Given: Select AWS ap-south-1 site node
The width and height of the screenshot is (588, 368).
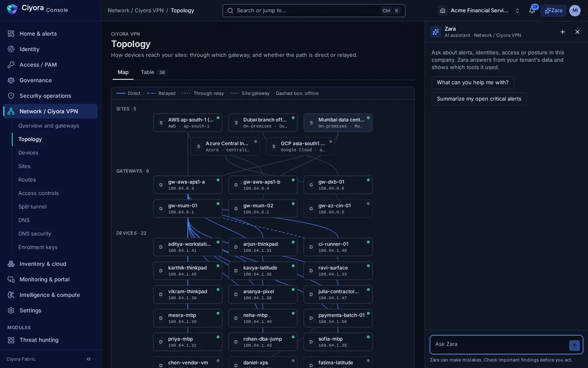Looking at the screenshot, I should tap(188, 123).
